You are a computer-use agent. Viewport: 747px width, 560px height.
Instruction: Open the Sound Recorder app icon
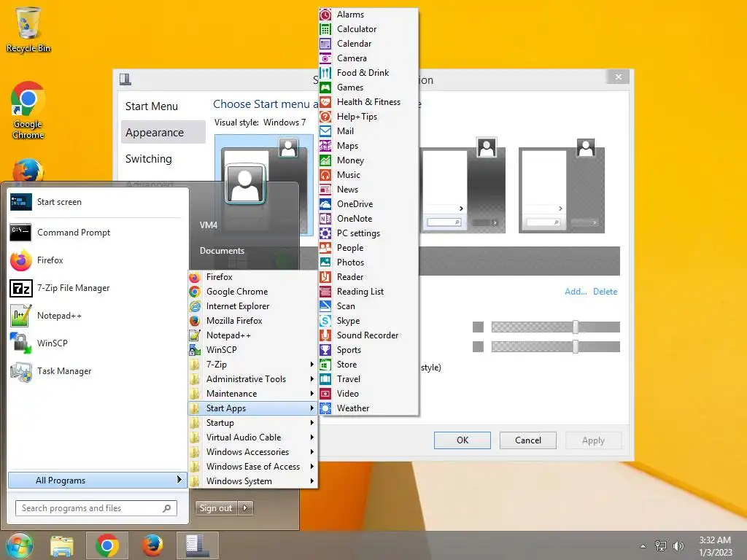click(325, 335)
